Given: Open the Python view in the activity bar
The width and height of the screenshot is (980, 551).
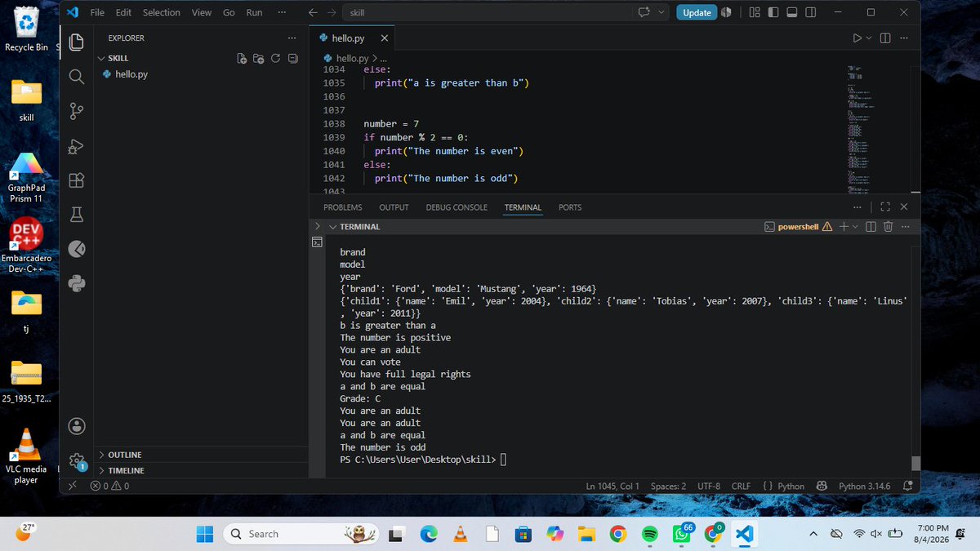Looking at the screenshot, I should pyautogui.click(x=77, y=283).
